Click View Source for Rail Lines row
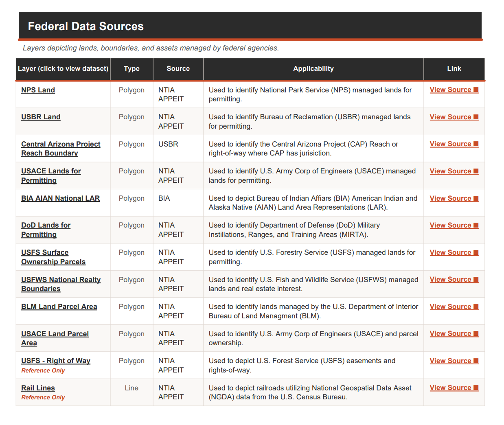Screen dimensions: 504x425 (454, 388)
